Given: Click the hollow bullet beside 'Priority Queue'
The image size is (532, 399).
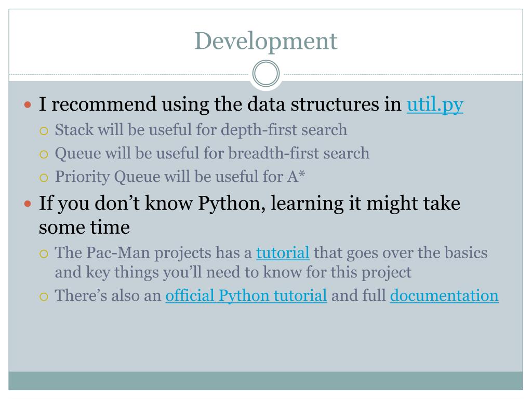Looking at the screenshot, I should tap(44, 178).
